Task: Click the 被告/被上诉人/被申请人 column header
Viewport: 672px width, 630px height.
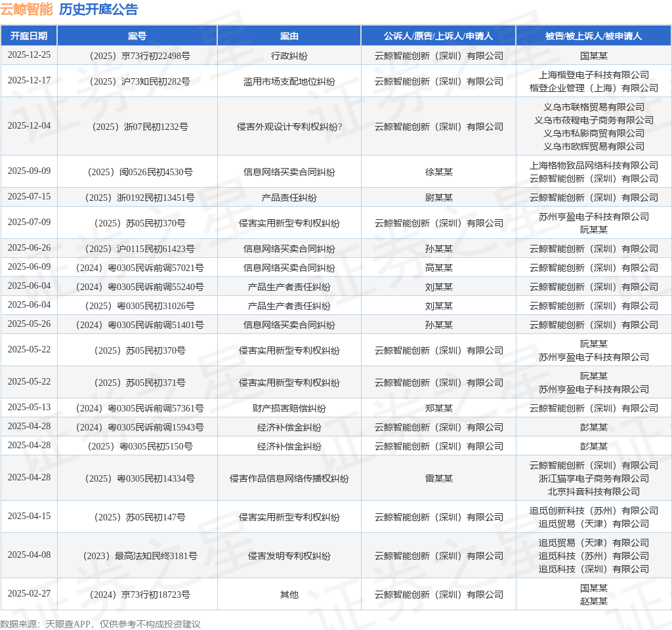Action: 593,36
